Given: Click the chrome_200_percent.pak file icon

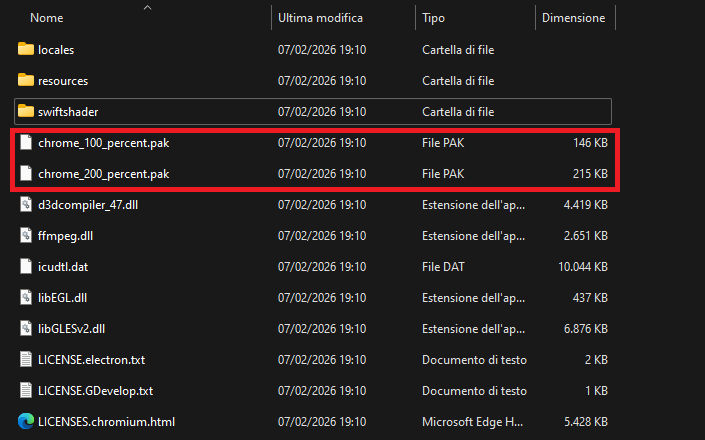Looking at the screenshot, I should click(x=27, y=174).
